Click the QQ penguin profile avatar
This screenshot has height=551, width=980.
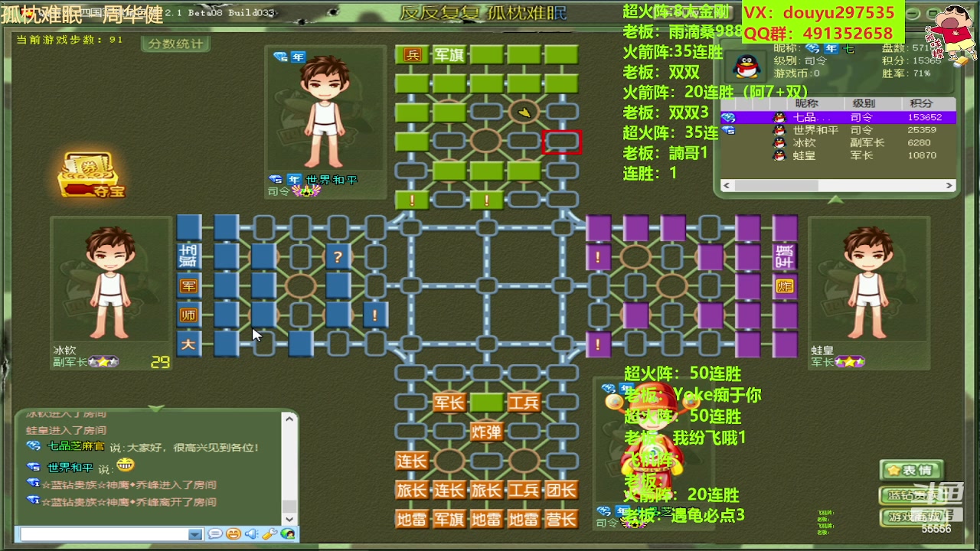(x=746, y=66)
